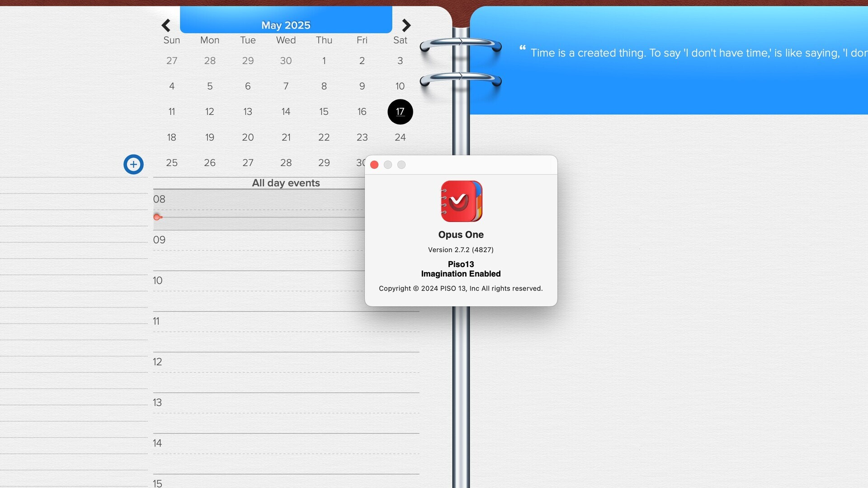Click the blue plus button to add event
The width and height of the screenshot is (868, 488).
pyautogui.click(x=133, y=164)
